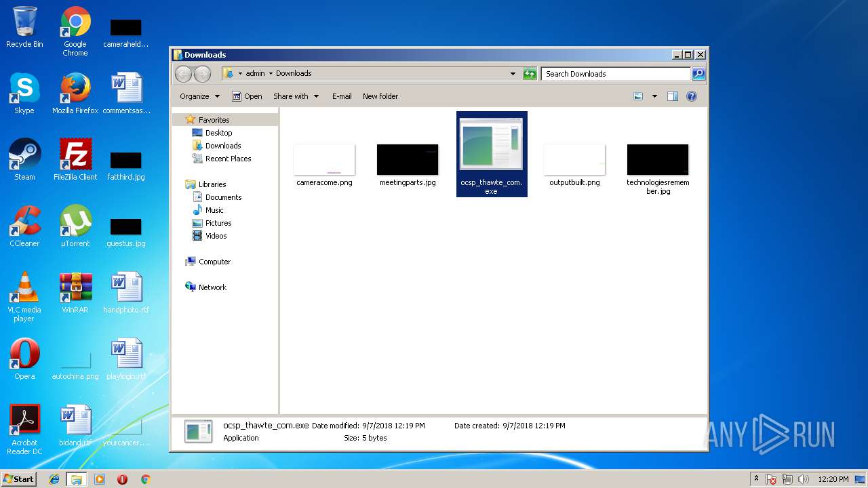Open view options dropdown arrow
Image resolution: width=868 pixels, height=488 pixels.
pyautogui.click(x=654, y=96)
